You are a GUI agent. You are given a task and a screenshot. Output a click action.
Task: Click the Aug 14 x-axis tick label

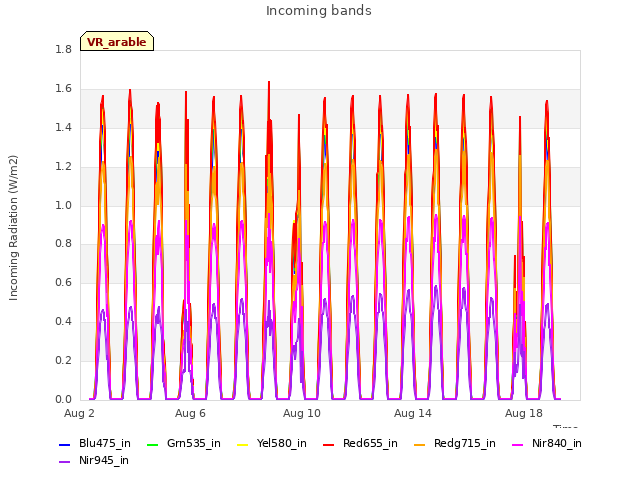coord(413,413)
